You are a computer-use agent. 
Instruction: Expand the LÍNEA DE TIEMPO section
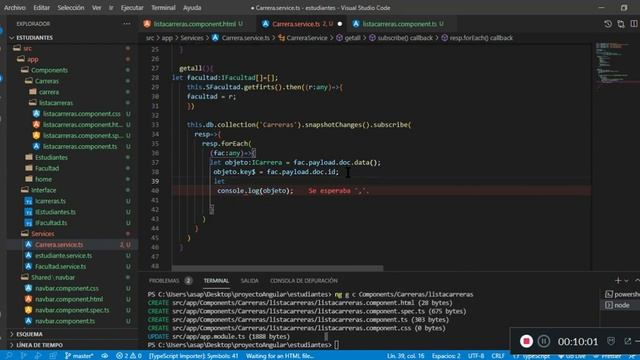point(40,345)
